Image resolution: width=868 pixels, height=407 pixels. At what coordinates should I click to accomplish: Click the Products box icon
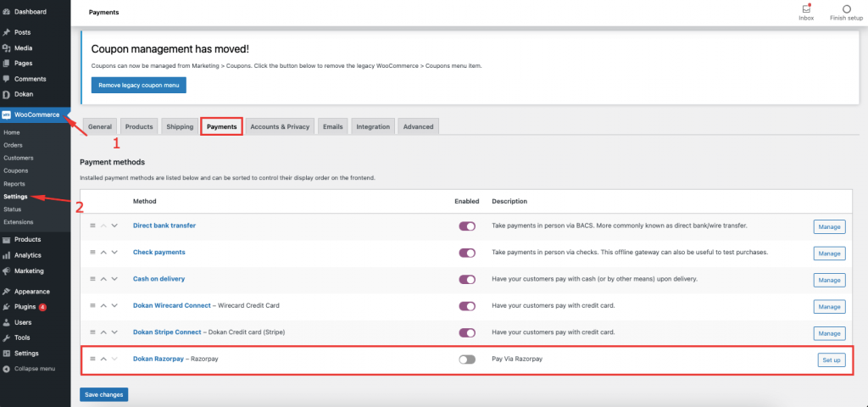[x=6, y=240]
